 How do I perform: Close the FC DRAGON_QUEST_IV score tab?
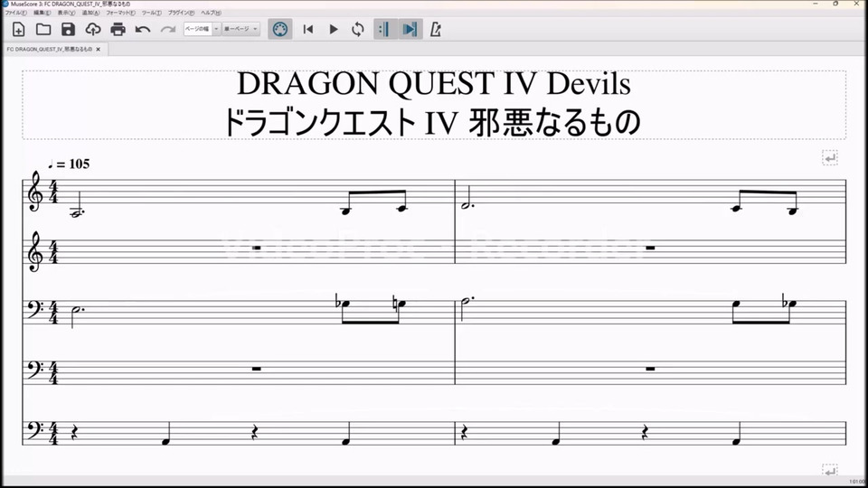point(99,49)
